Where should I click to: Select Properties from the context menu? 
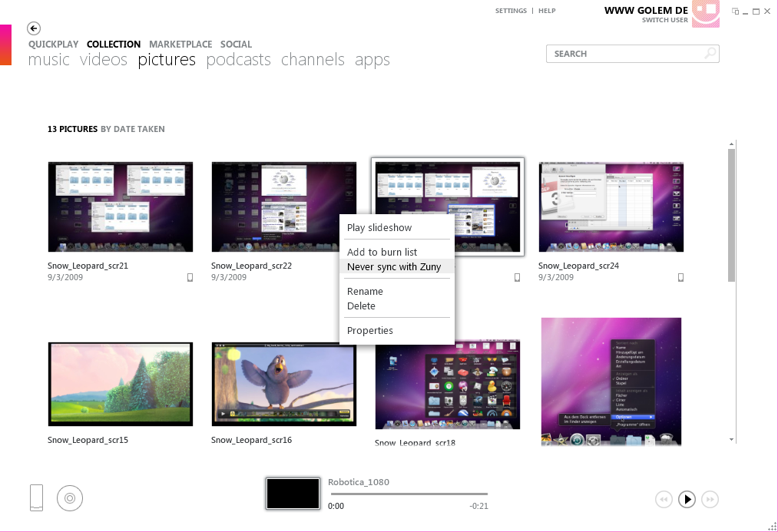tap(369, 330)
